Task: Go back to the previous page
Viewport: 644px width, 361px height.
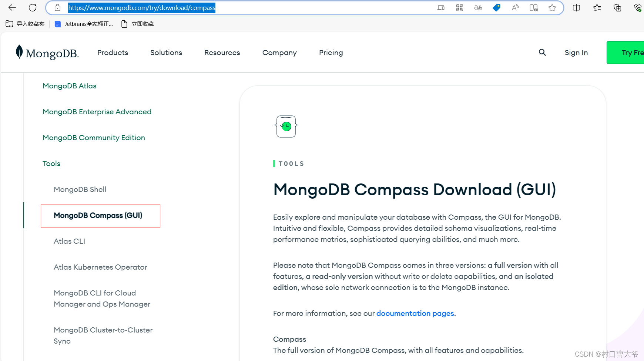Action: point(12,7)
